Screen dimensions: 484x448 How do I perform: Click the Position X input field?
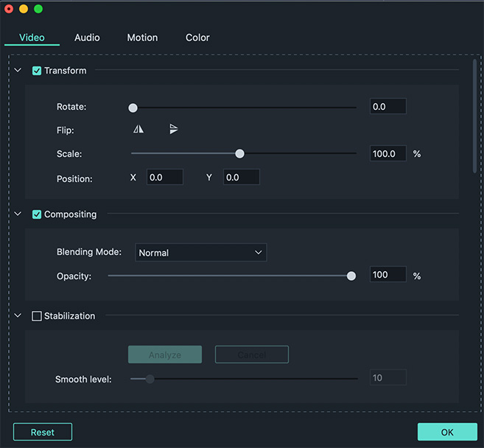(165, 178)
